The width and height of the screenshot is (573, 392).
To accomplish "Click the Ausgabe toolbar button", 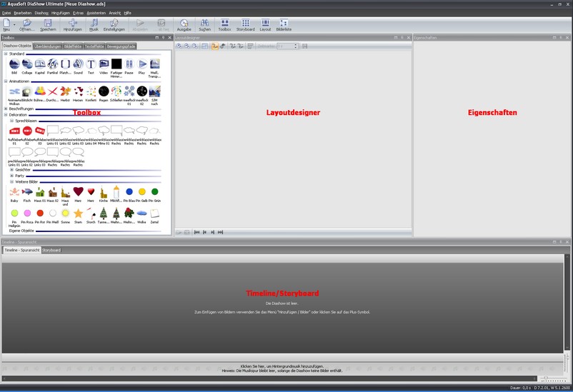I will tap(184, 25).
